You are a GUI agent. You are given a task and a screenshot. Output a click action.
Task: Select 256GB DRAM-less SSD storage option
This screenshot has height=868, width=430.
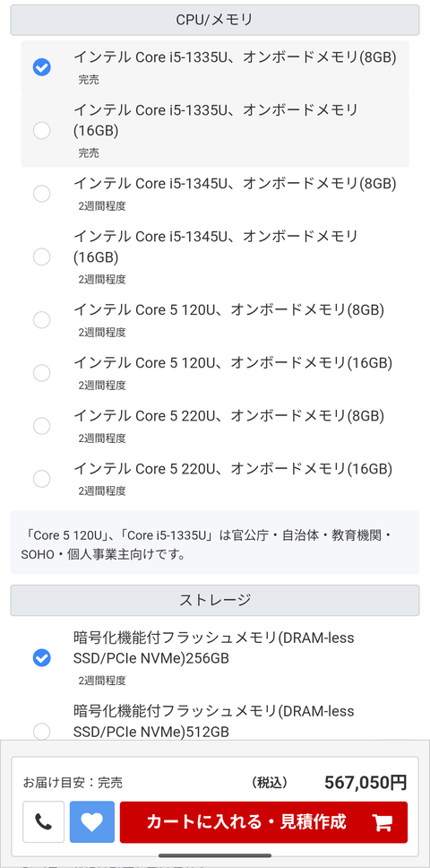41,657
